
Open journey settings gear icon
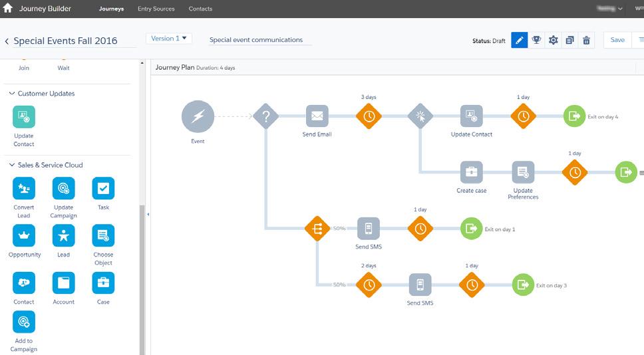554,40
